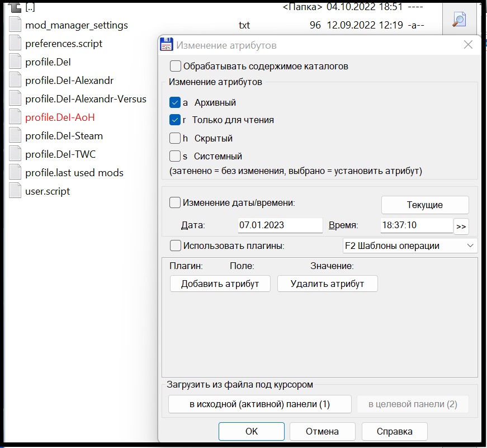Screen dimensions: 487x448
Task: Click the profile.Del-AoH file icon
Action: click(15, 117)
